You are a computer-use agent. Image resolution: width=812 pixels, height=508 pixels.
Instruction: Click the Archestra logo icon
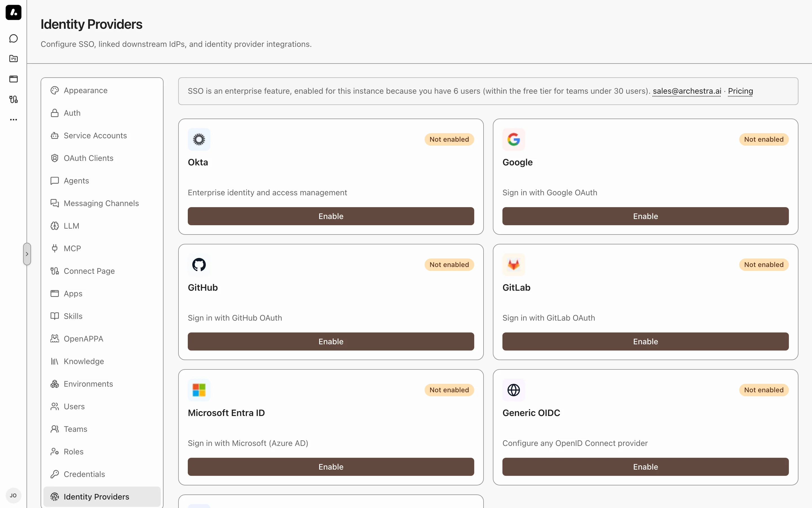tap(14, 12)
